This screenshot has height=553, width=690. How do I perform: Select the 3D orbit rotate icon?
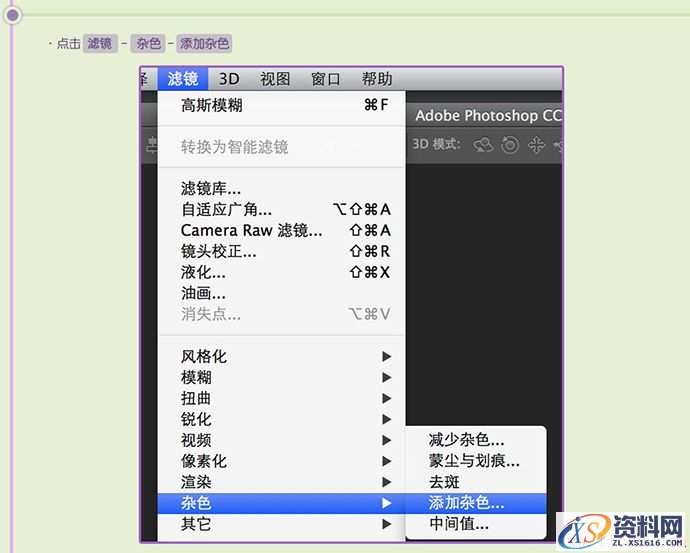tap(483, 144)
